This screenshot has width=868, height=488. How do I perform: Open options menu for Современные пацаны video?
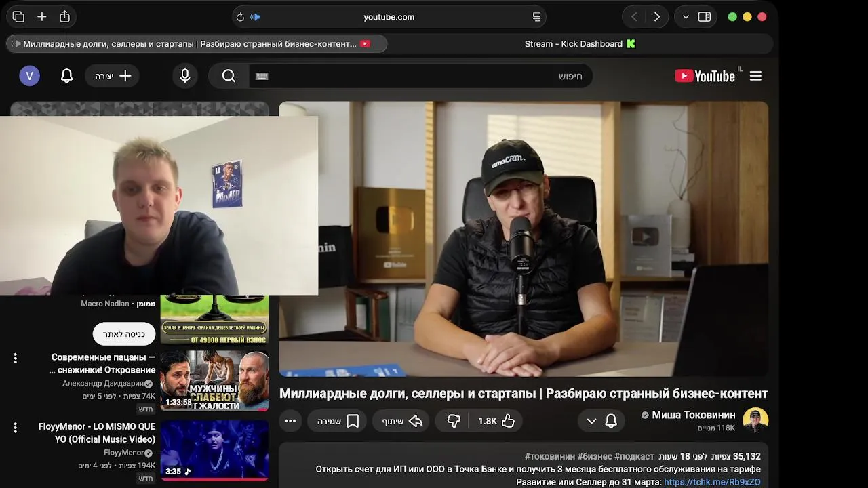tap(15, 358)
